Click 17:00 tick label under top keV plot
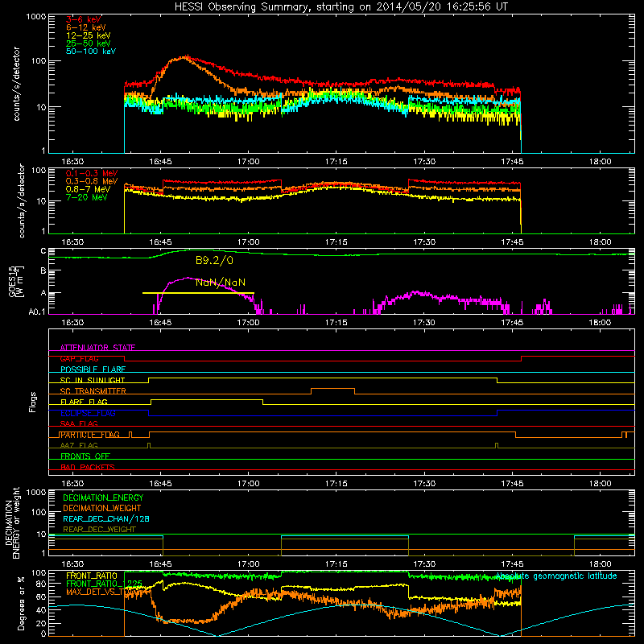644x644 pixels. (x=249, y=162)
